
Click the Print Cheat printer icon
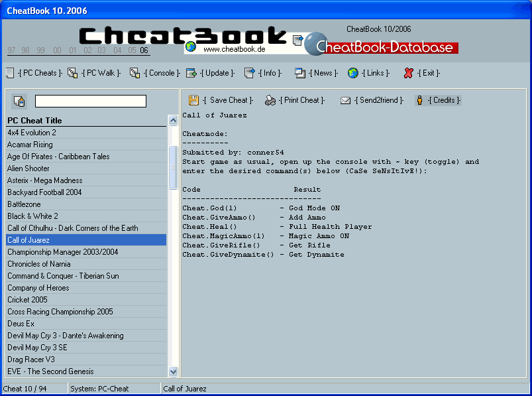point(270,100)
